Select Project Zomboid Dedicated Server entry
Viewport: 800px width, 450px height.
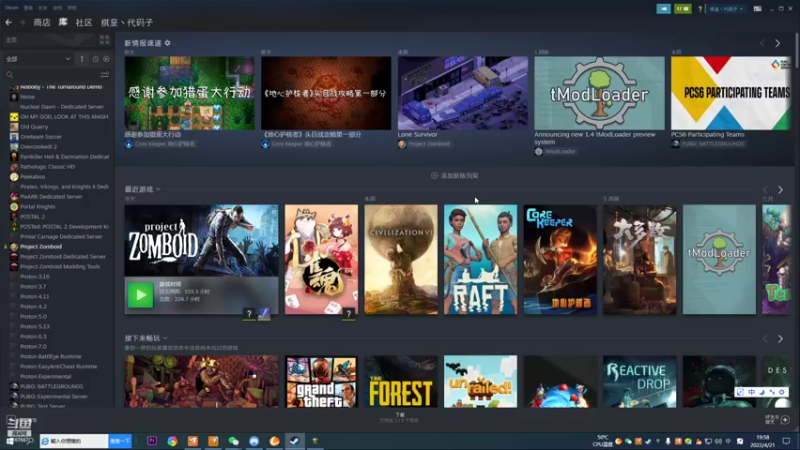pyautogui.click(x=63, y=257)
